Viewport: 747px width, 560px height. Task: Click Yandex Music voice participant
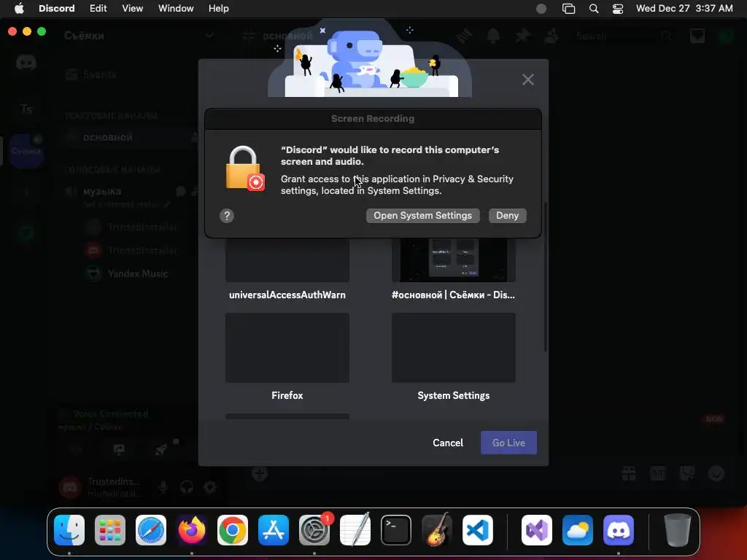(127, 274)
